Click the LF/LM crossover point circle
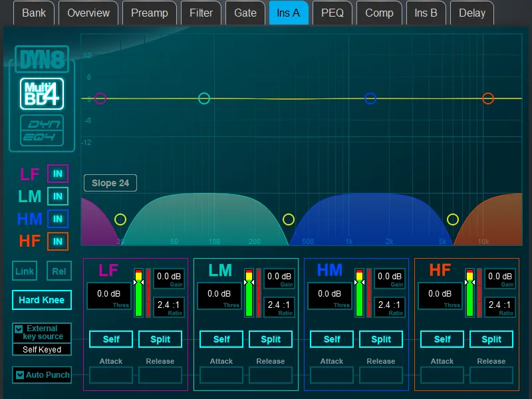The width and height of the screenshot is (532, 399). 120,219
